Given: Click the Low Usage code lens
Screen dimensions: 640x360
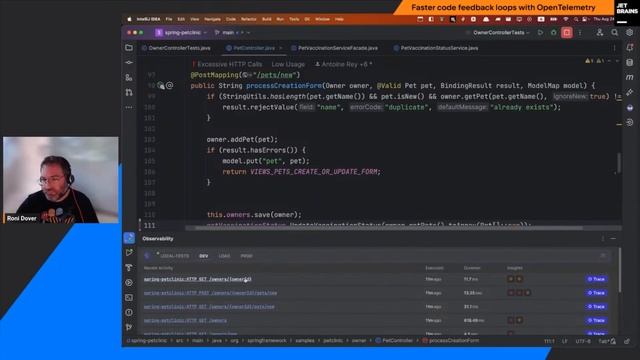Looking at the screenshot, I should point(288,64).
